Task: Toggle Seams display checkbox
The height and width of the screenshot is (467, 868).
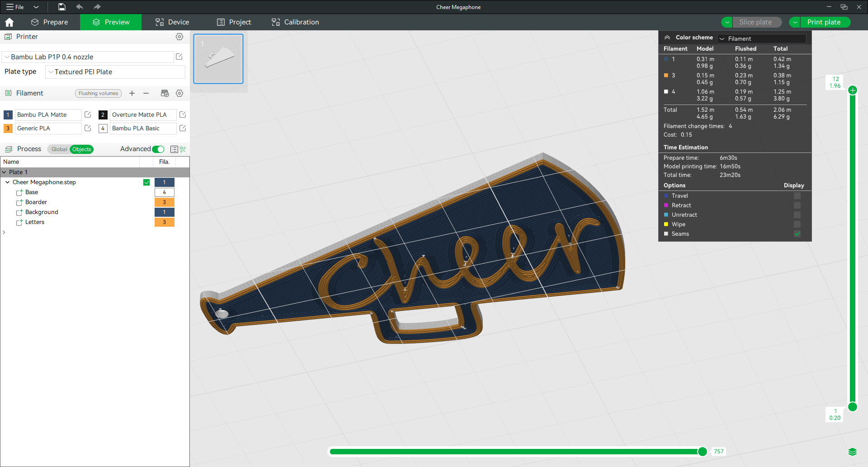Action: (x=797, y=233)
